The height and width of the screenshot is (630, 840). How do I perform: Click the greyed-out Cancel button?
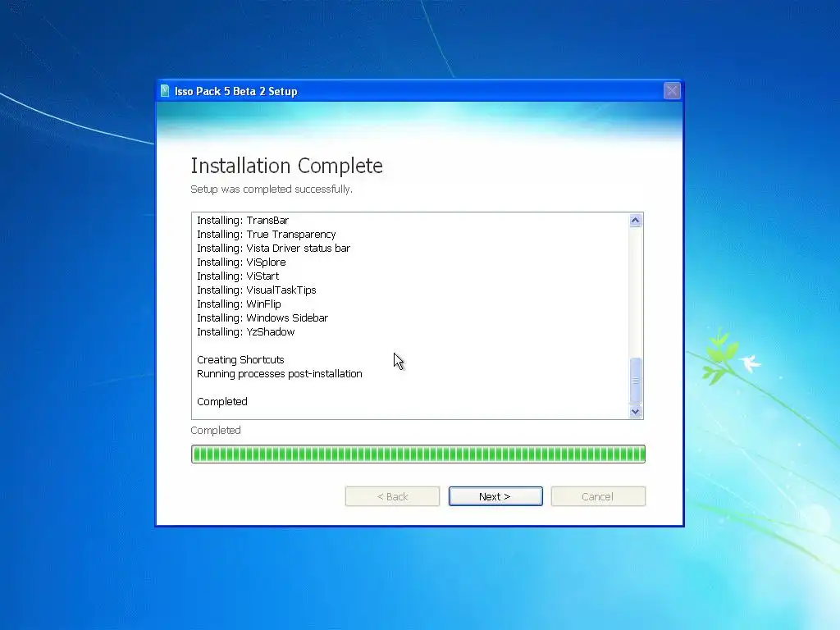click(598, 496)
